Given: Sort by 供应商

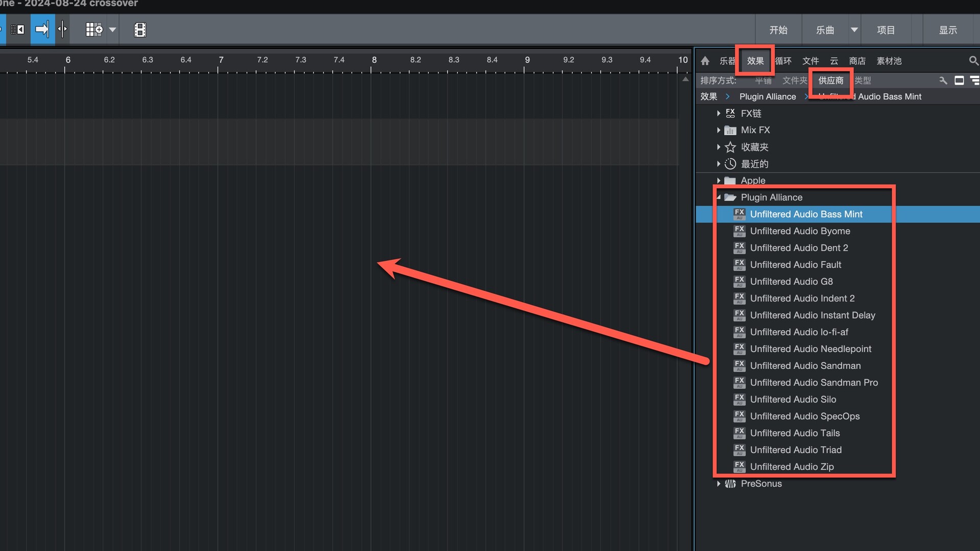Looking at the screenshot, I should (x=831, y=81).
